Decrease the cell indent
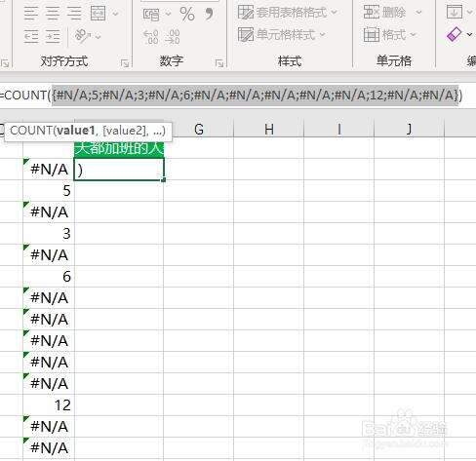This screenshot has height=461, width=476. pos(31,36)
